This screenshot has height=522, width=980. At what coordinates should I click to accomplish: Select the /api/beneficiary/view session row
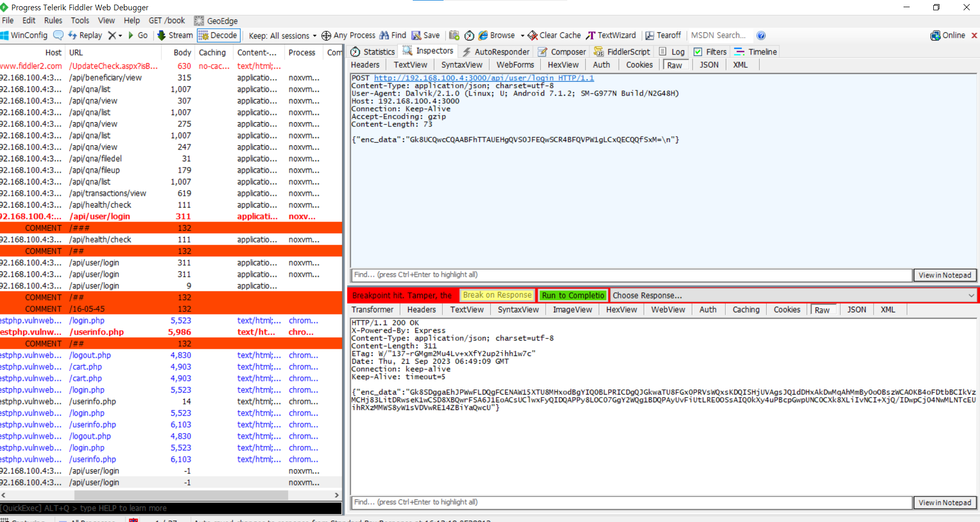pos(171,78)
